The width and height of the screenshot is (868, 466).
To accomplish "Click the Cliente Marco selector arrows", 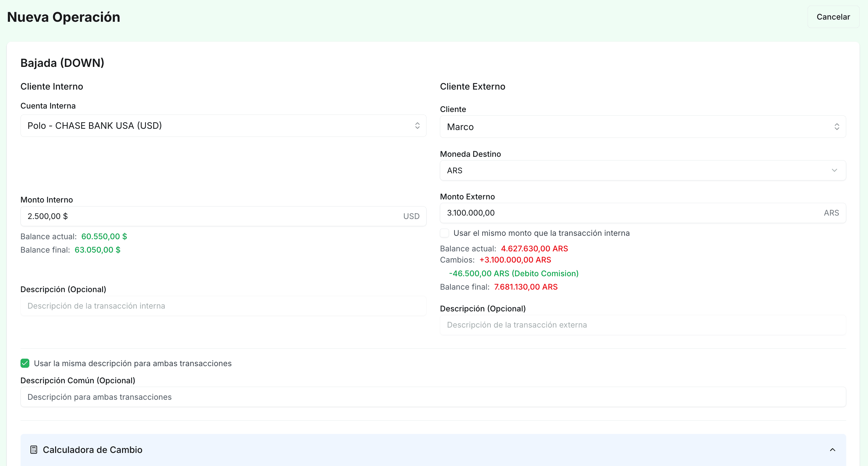I will (x=836, y=127).
